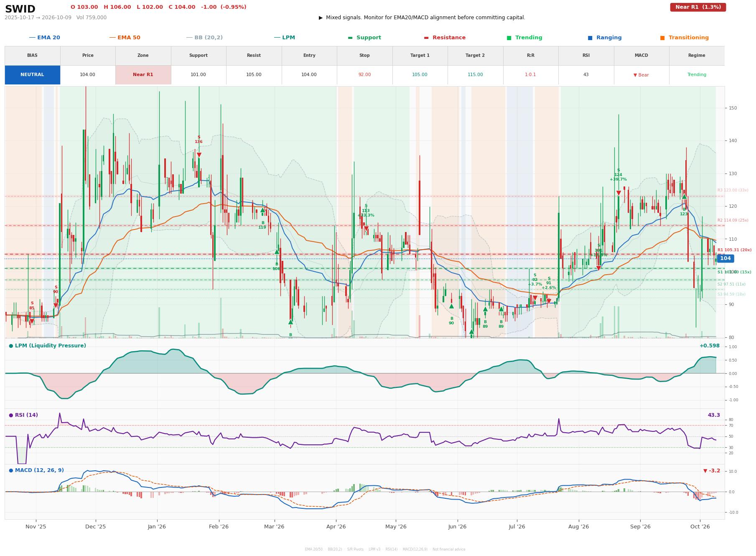This screenshot has width=756, height=556.
Task: Click the MACD reading -3.2
Action: tap(712, 471)
